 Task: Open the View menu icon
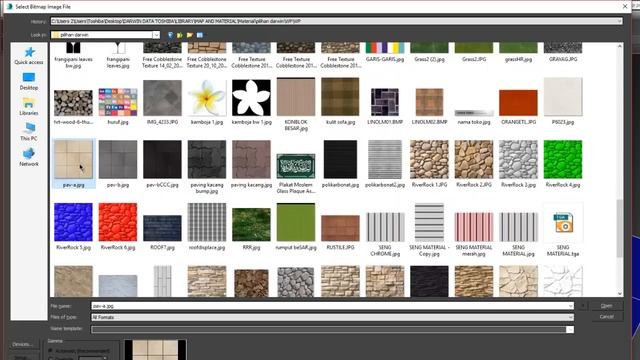click(200, 35)
